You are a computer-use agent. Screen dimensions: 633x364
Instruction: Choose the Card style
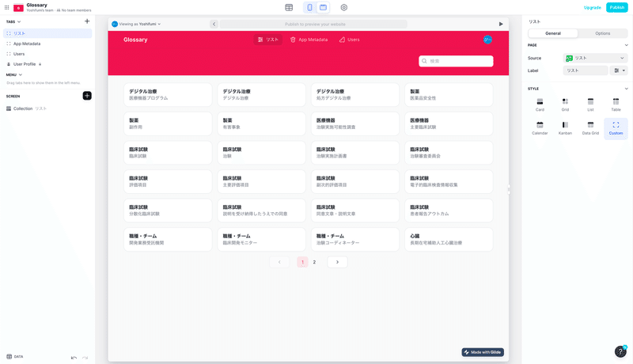[x=540, y=104]
